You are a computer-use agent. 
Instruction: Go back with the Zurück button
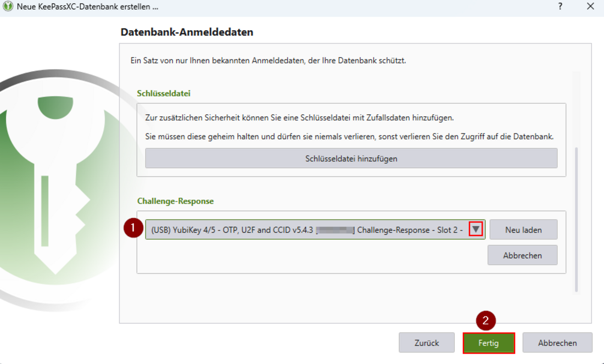coord(427,343)
